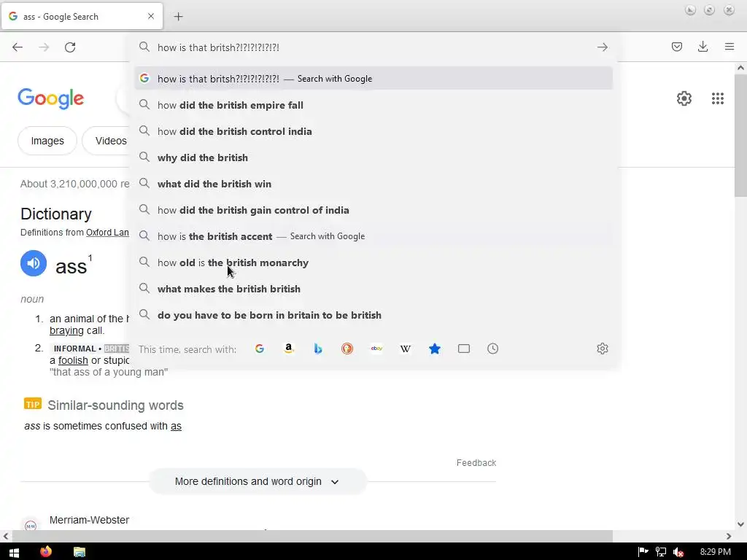This screenshot has width=747, height=560.
Task: Open a new tab
Action: point(178,17)
